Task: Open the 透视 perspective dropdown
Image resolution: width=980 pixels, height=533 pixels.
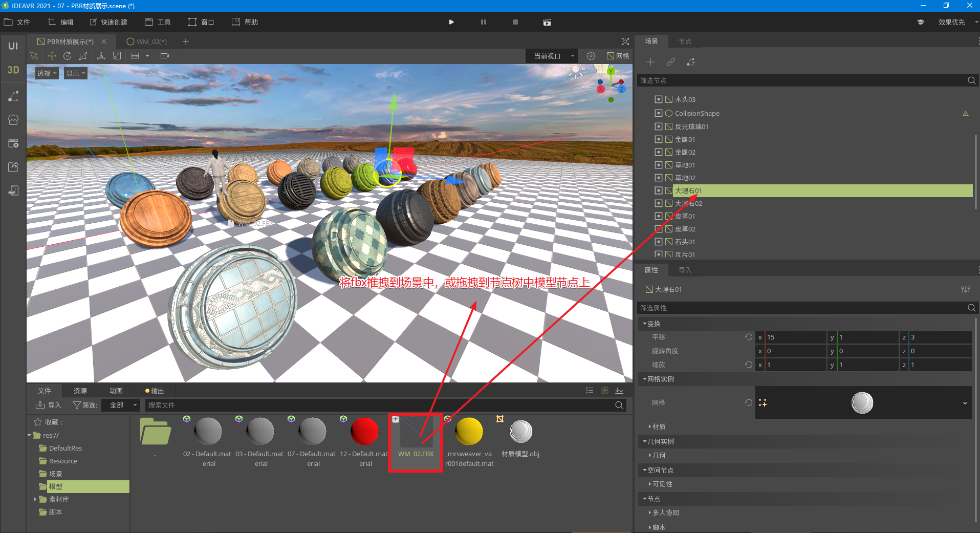Action: [47, 73]
